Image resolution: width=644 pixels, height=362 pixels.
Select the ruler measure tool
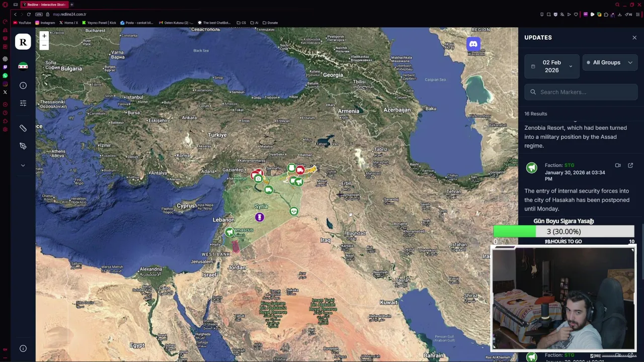23,128
